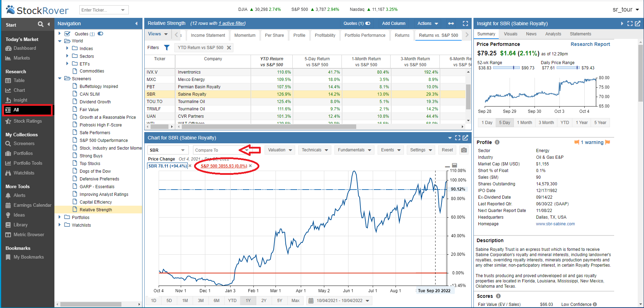
Task: Click the chart Reset button
Action: pos(447,150)
